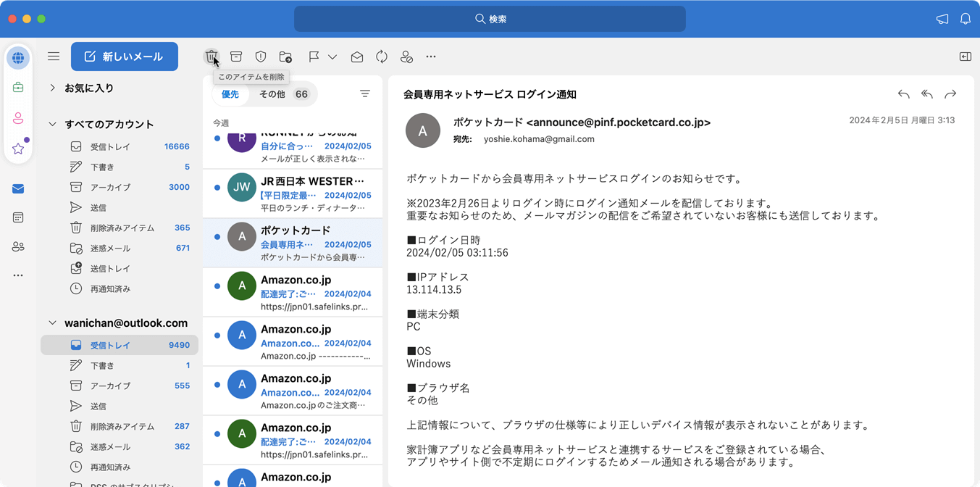This screenshot has width=980, height=487.
Task: Open 迷惑メール folder with count 362
Action: pos(120,446)
